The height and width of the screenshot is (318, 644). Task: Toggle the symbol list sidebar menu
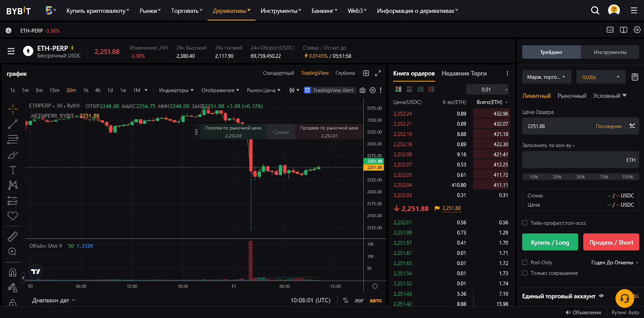(x=11, y=51)
